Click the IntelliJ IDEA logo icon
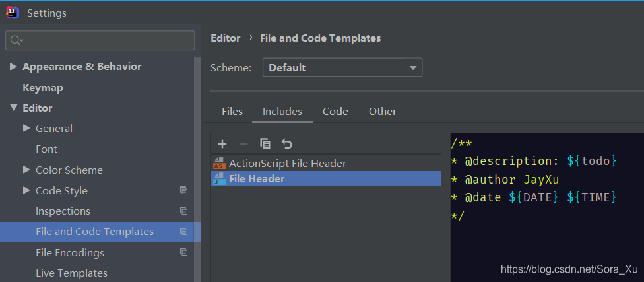 point(13,13)
